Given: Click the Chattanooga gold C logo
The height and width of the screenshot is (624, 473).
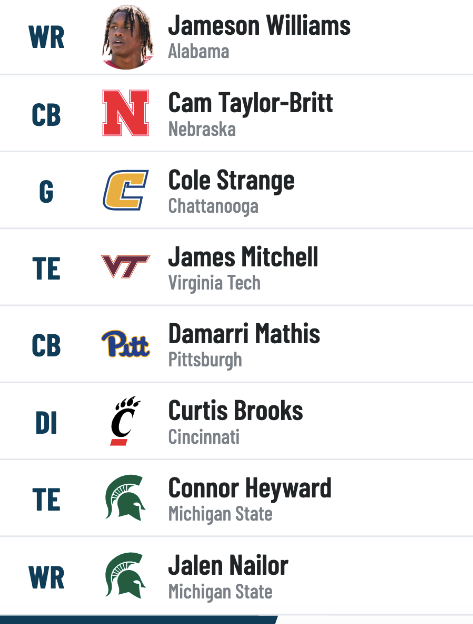Looking at the screenshot, I should [x=126, y=190].
